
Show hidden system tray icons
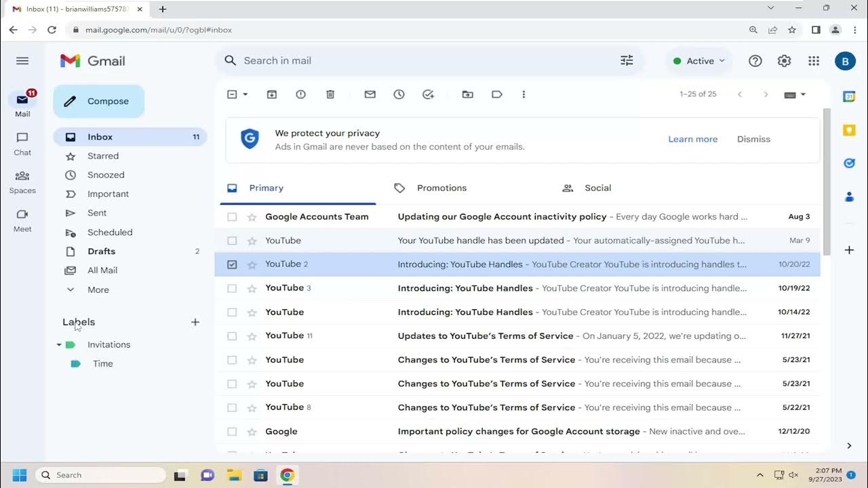click(760, 475)
